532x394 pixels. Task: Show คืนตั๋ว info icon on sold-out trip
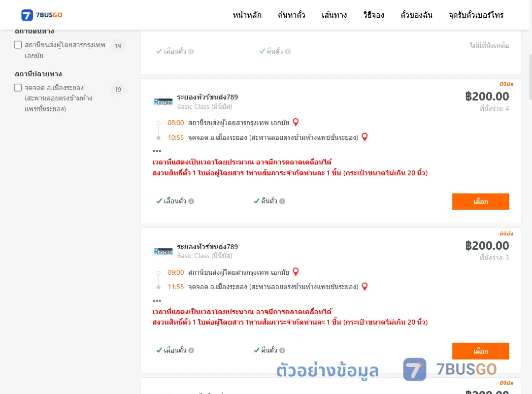point(288,52)
